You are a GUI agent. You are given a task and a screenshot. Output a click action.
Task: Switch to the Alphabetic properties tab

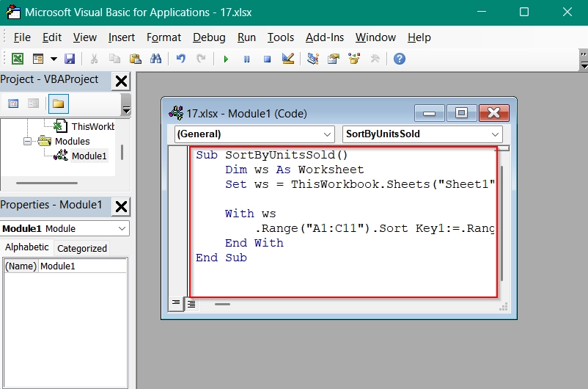[x=26, y=247]
